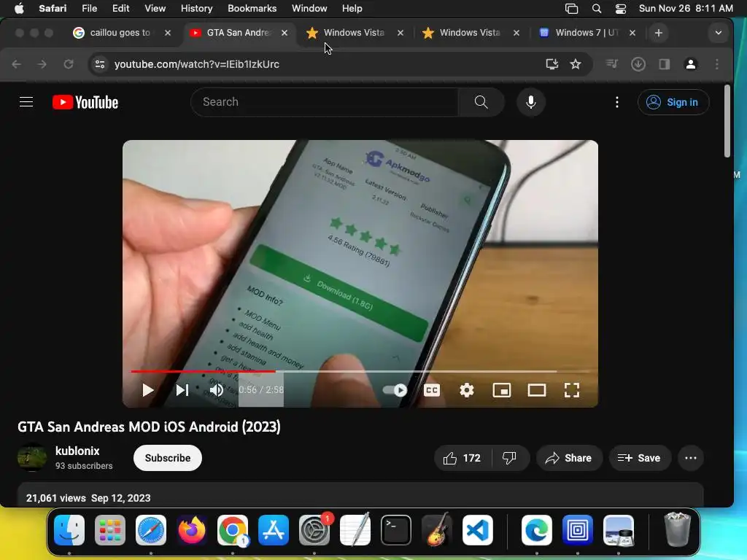Open media controls in toolbar
The image size is (747, 560).
[x=612, y=64]
